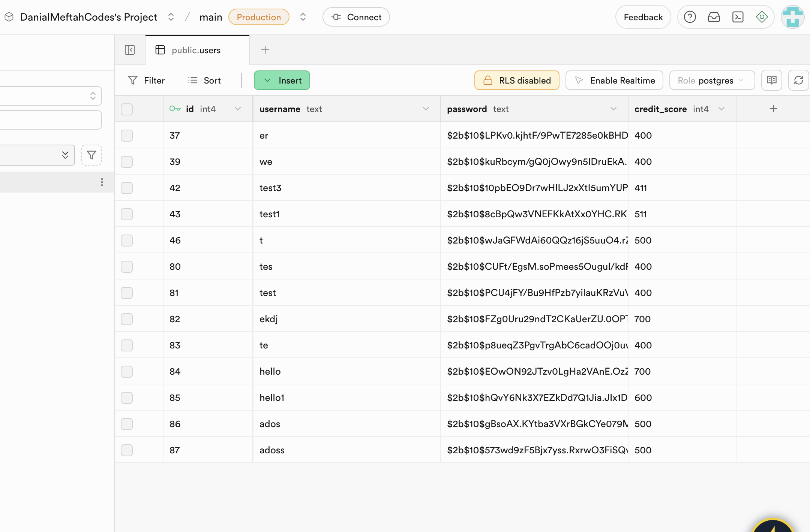Select the checkbox for row id 37
The width and height of the screenshot is (810, 532).
pyautogui.click(x=127, y=135)
